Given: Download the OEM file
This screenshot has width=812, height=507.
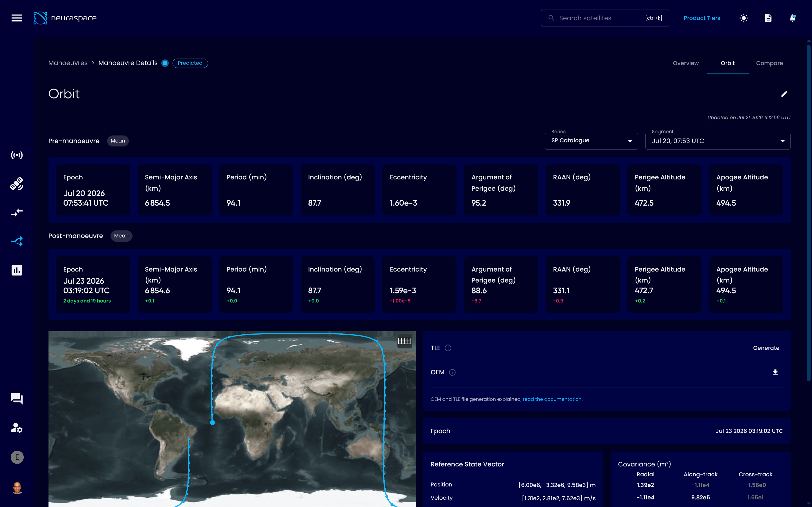Looking at the screenshot, I should [775, 372].
